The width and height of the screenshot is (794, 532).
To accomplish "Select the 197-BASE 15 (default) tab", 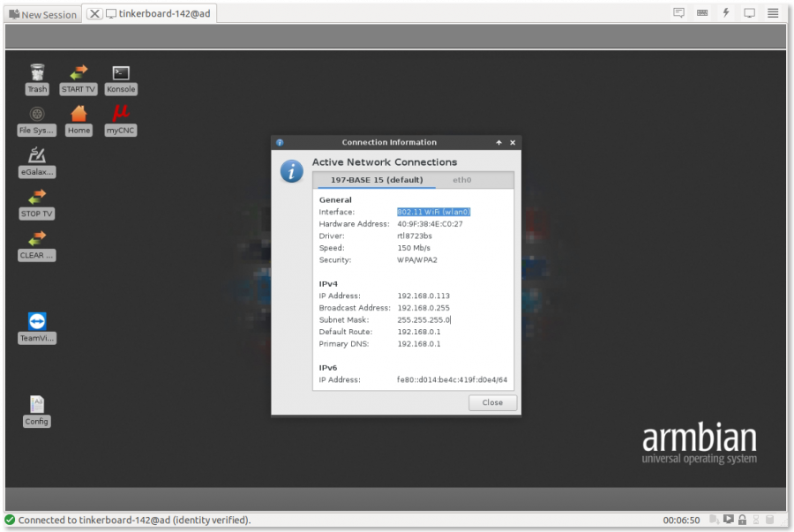I will [377, 180].
